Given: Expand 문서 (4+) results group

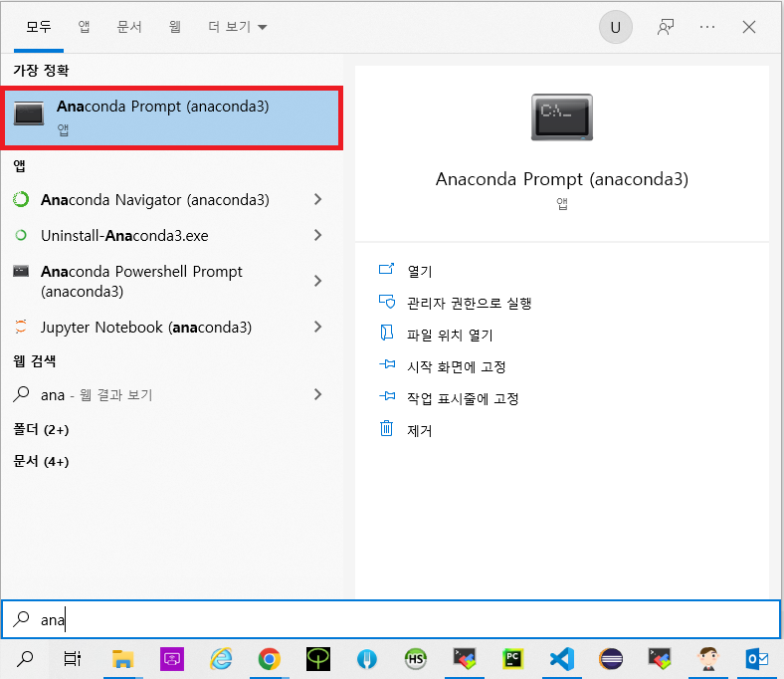Looking at the screenshot, I should [41, 461].
